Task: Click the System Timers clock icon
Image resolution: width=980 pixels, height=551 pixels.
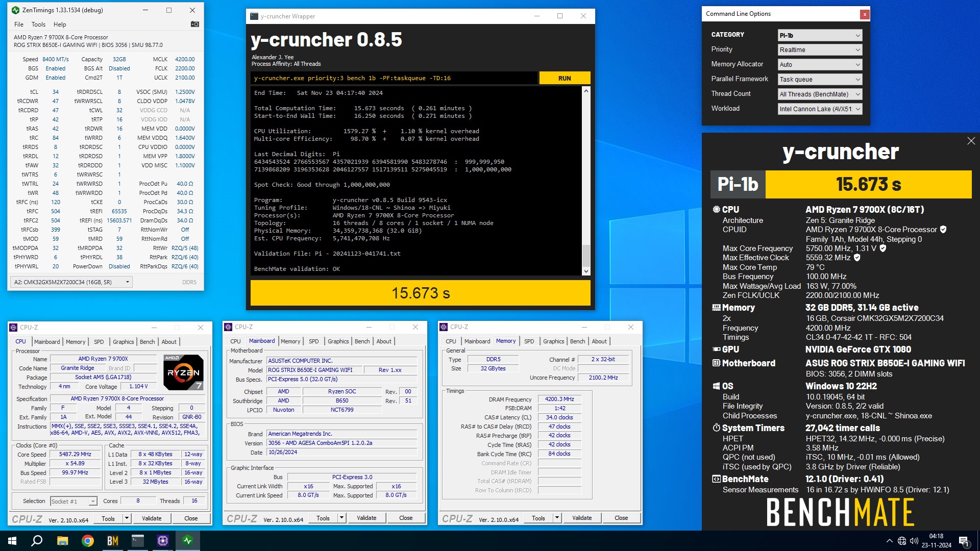Action: (716, 428)
